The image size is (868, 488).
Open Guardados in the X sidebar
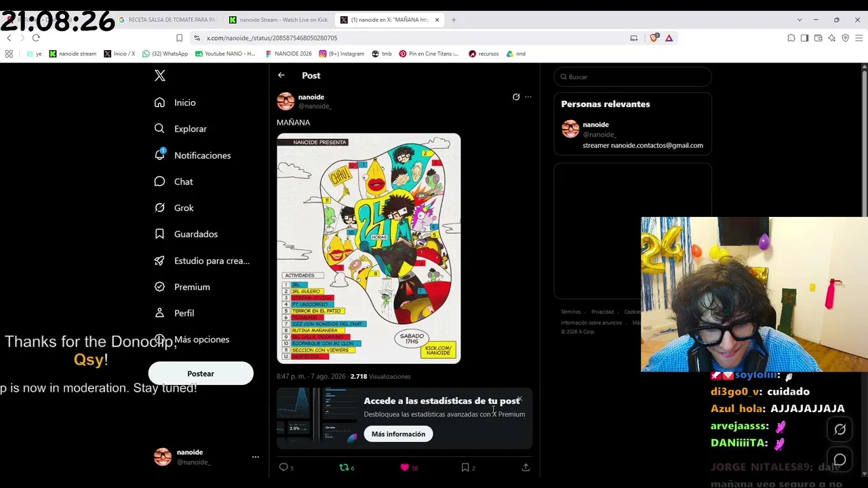(186, 234)
